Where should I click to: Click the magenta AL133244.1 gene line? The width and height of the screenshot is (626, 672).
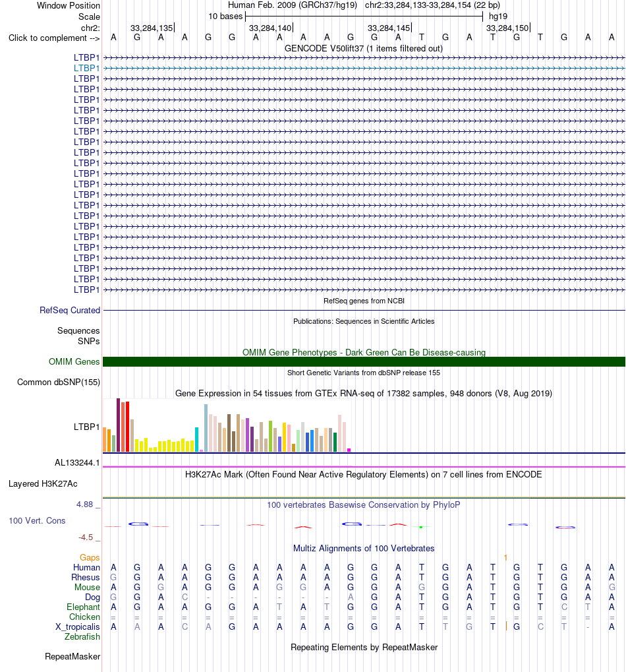[364, 467]
